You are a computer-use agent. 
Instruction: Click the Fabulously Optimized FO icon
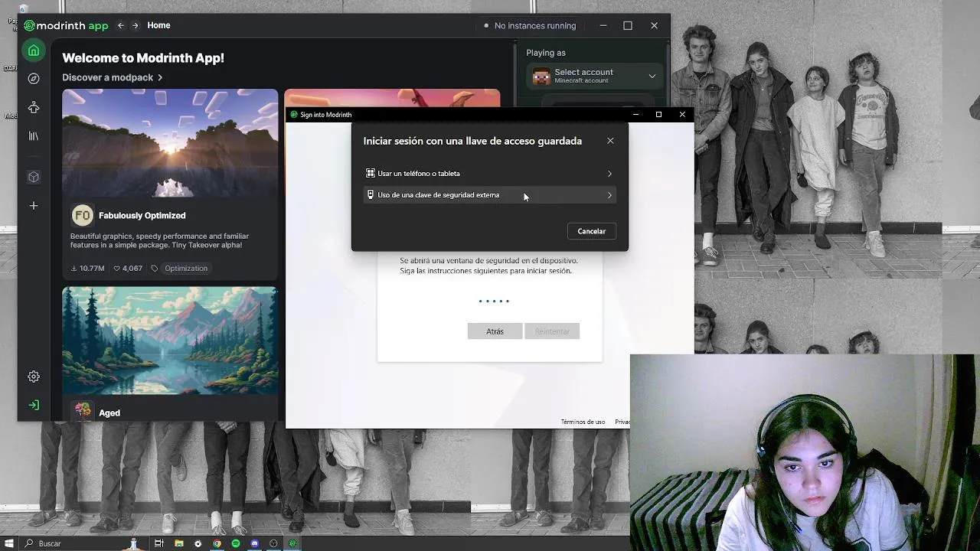[82, 216]
